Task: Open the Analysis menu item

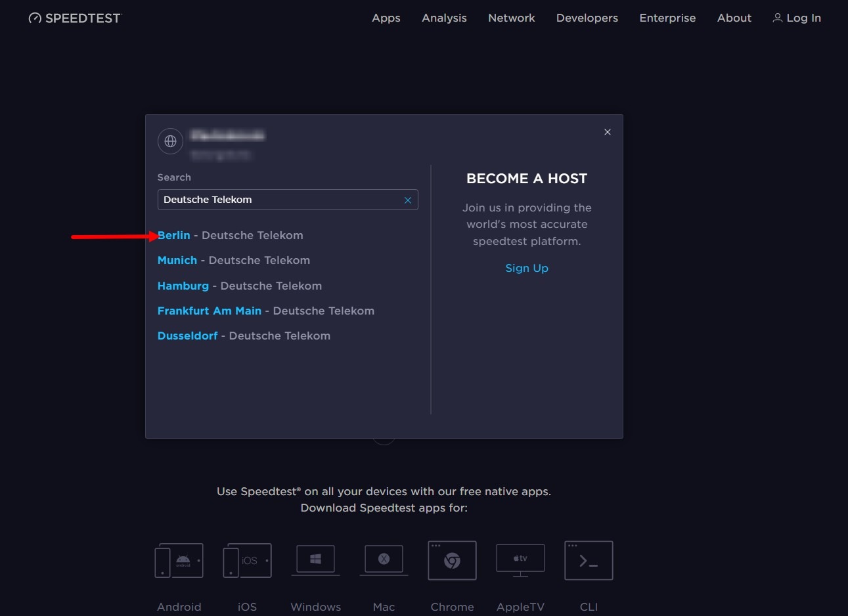Action: click(x=444, y=18)
